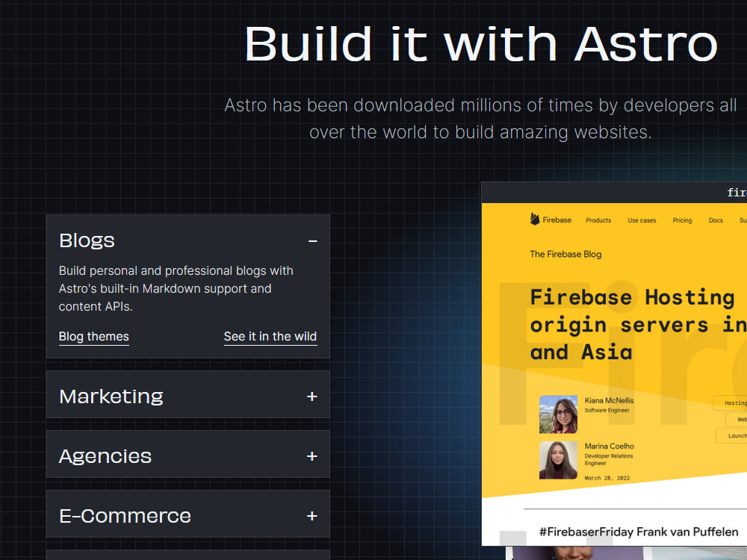Expand Agencies section plus icon
This screenshot has height=560, width=747.
pyautogui.click(x=312, y=456)
